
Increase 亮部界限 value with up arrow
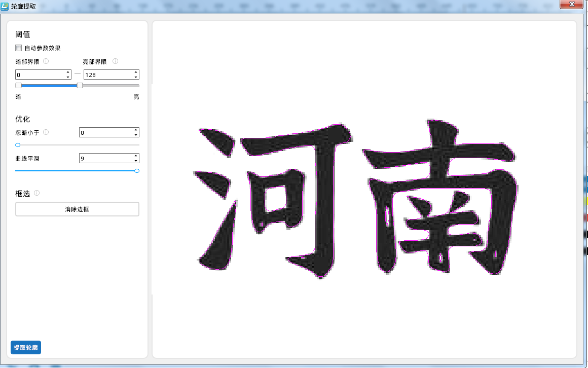[136, 72]
